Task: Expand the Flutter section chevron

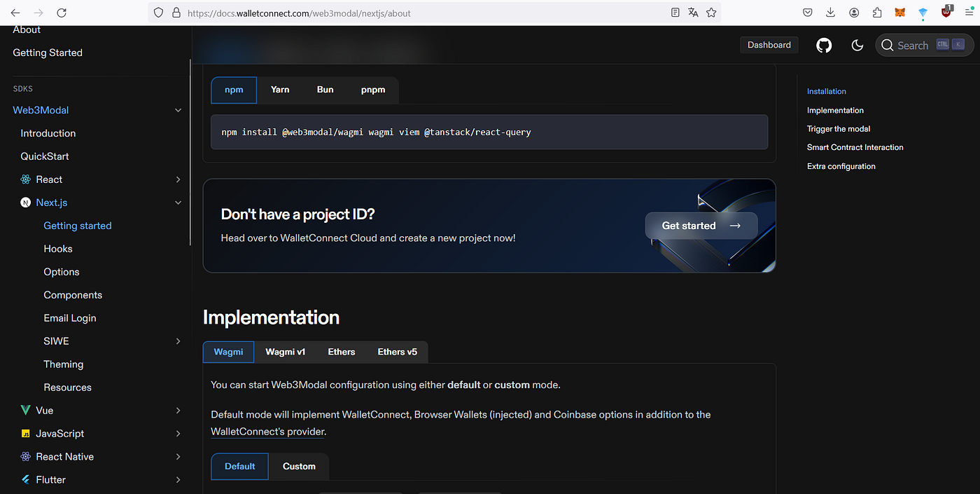Action: pos(178,479)
